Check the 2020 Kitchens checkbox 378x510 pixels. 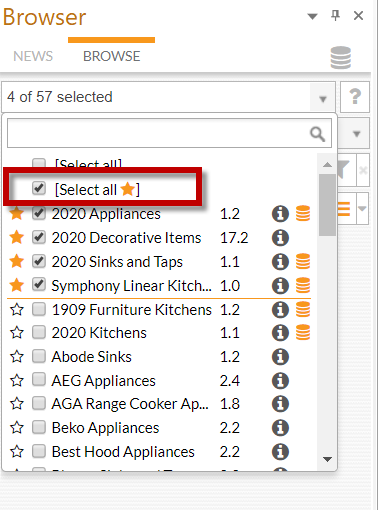39,332
